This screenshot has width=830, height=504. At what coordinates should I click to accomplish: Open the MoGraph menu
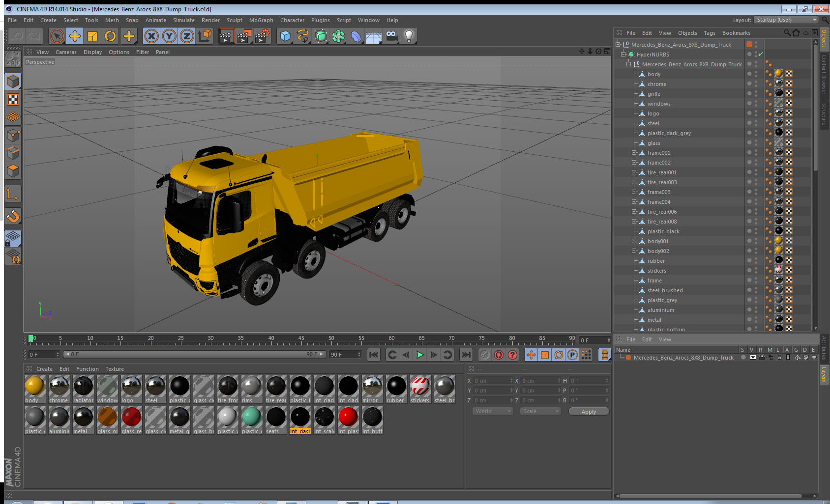point(261,20)
